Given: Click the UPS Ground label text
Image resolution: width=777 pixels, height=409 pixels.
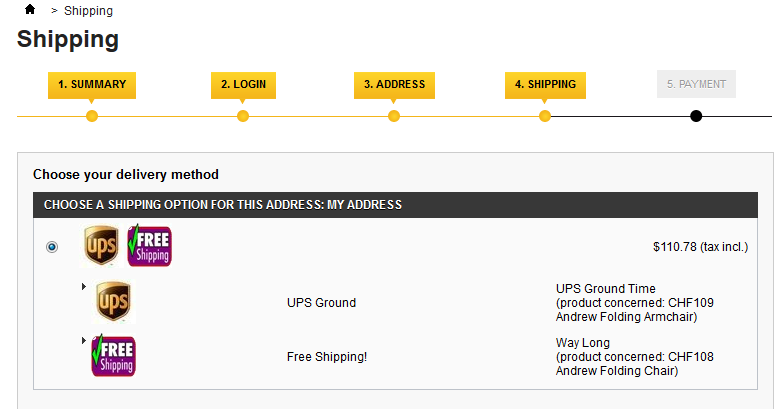Looking at the screenshot, I should click(321, 303).
